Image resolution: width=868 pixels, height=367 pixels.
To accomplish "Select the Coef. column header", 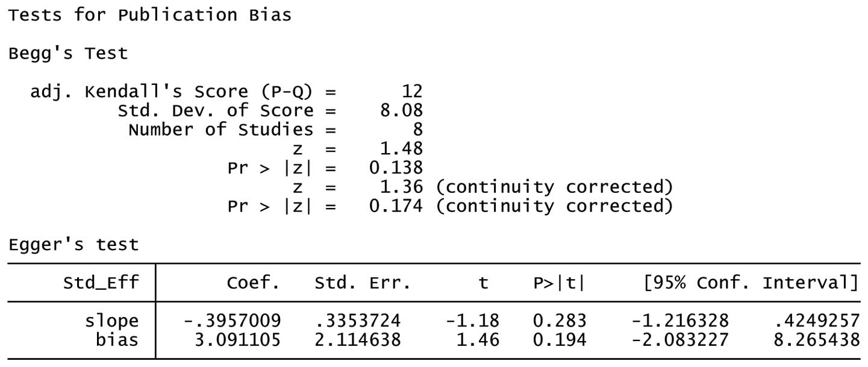I will coord(253,283).
